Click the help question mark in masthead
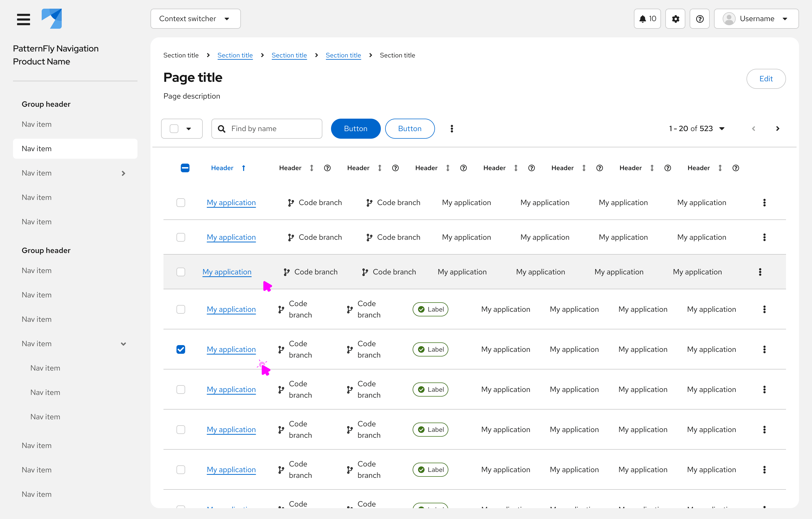Viewport: 812px width, 519px height. (699, 19)
